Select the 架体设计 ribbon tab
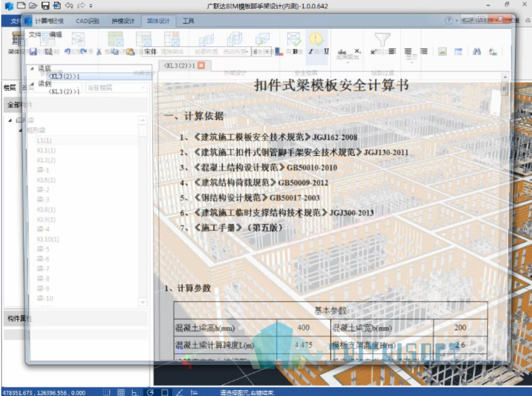This screenshot has height=396, width=532. pos(158,21)
